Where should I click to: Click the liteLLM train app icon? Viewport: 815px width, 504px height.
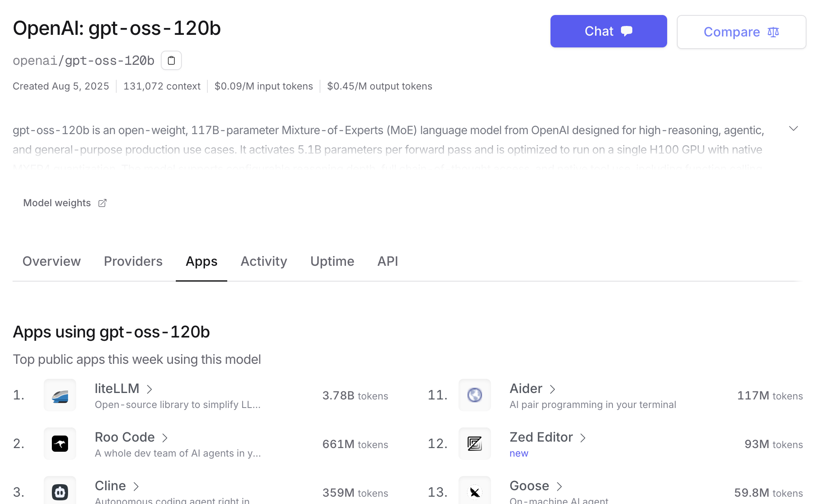point(60,395)
